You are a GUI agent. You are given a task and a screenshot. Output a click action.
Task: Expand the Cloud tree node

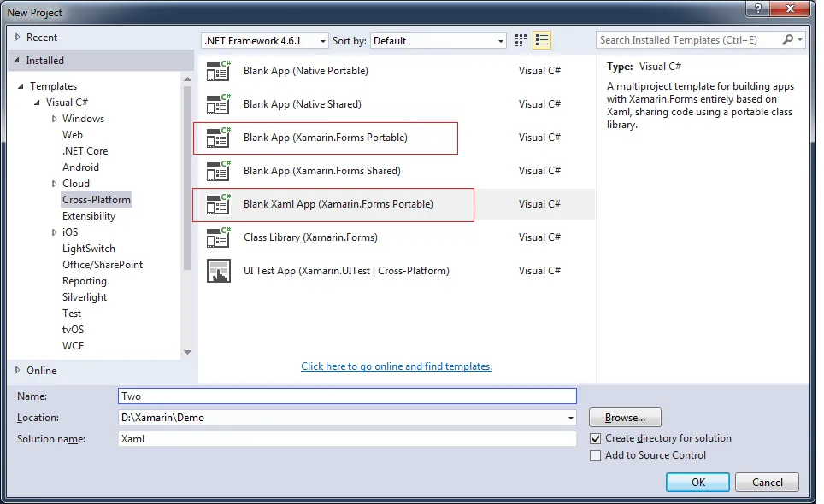[54, 184]
